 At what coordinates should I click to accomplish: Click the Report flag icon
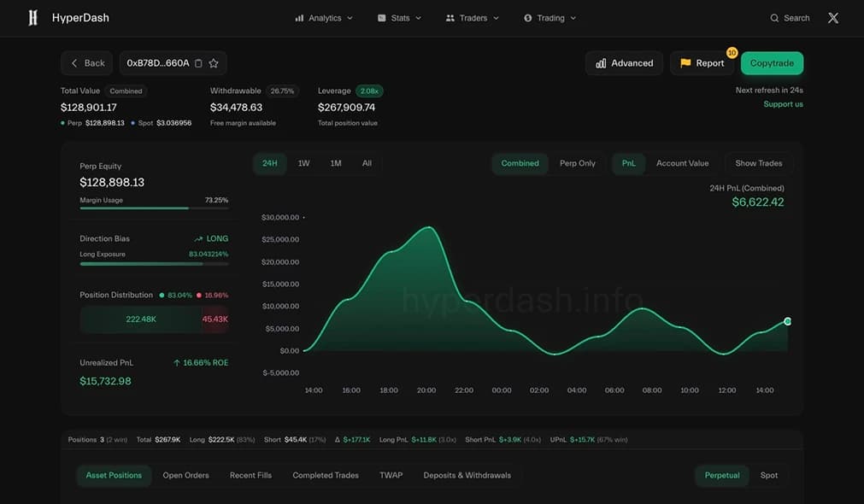[685, 62]
